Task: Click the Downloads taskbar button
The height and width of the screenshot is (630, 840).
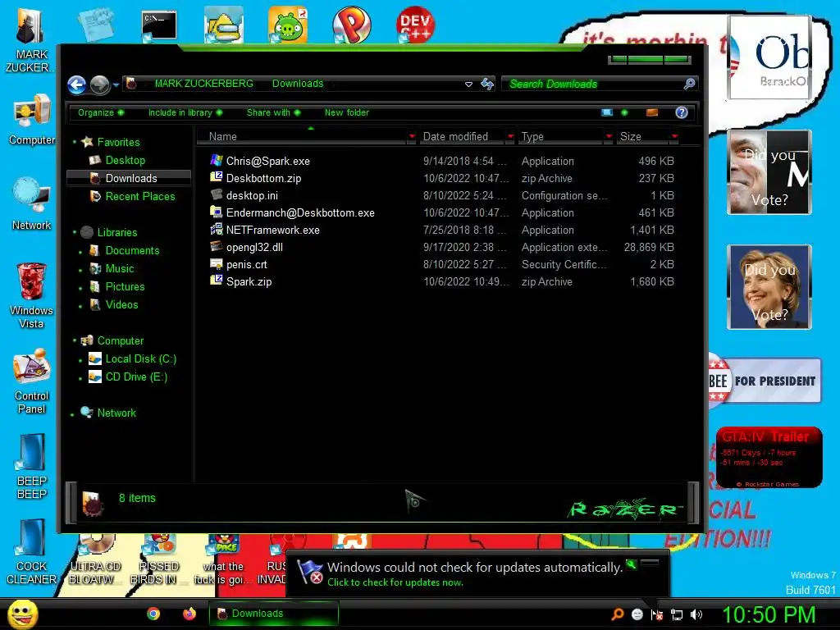Action: point(274,614)
